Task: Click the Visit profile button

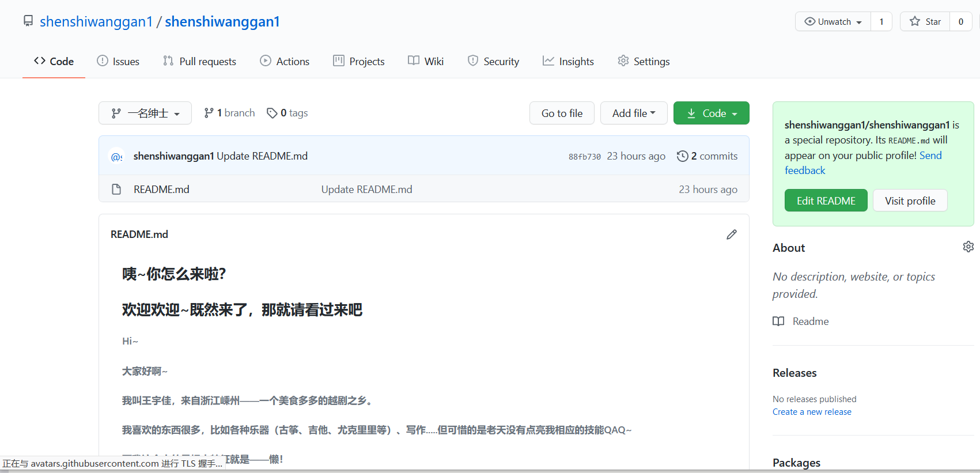Action: [910, 200]
